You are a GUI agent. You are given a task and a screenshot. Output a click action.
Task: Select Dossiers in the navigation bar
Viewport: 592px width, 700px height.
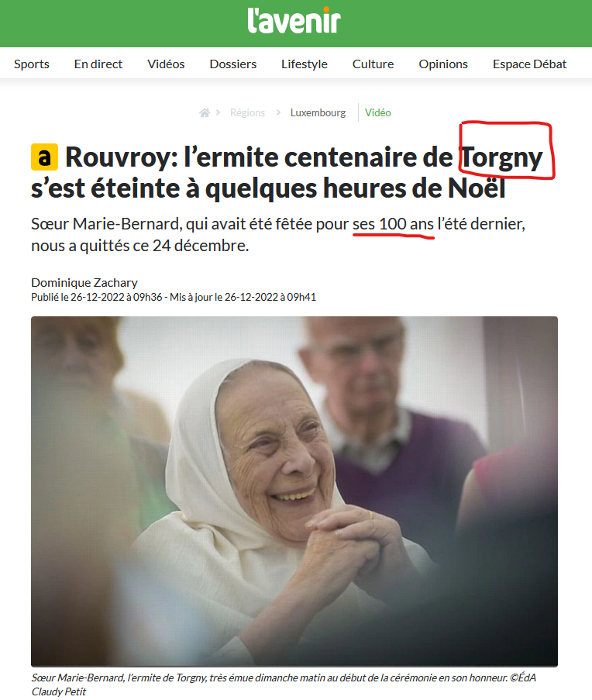click(x=233, y=64)
